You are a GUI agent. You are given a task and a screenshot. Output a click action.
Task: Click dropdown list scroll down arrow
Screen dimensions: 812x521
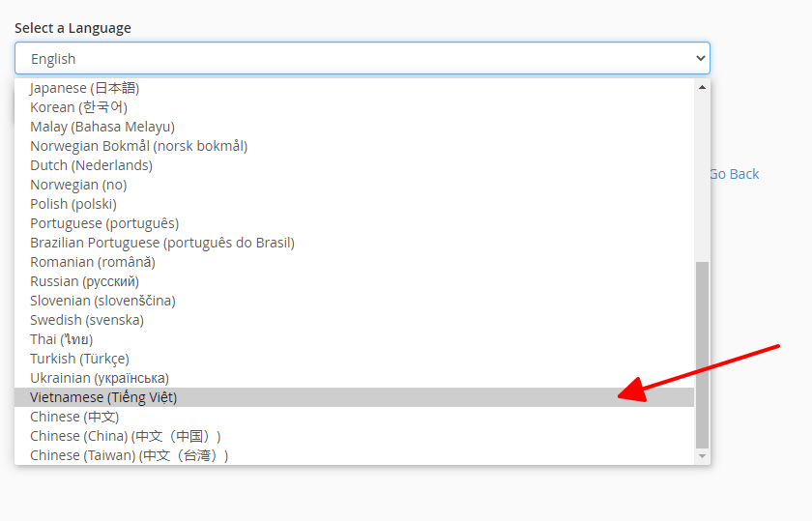coord(702,456)
